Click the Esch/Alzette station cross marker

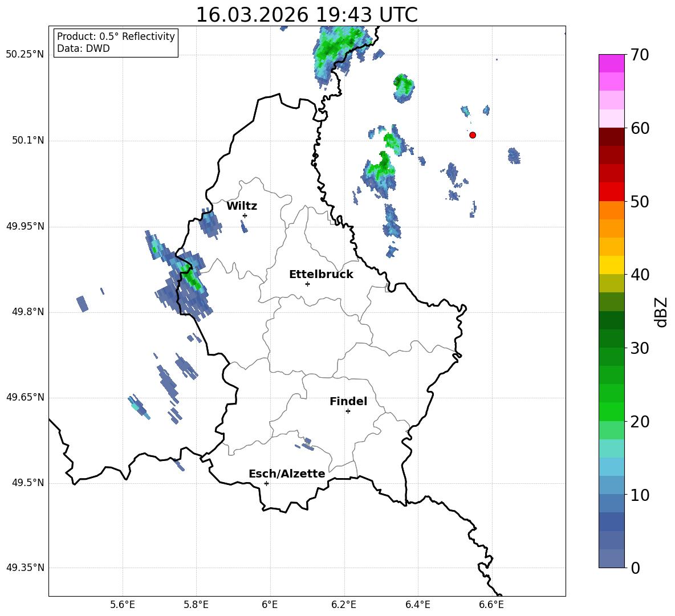click(266, 483)
